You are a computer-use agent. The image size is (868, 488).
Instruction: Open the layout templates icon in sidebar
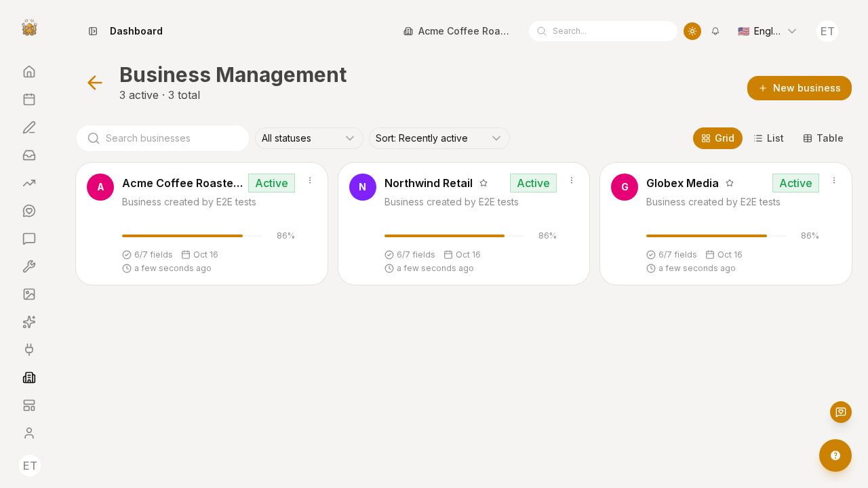[29, 405]
